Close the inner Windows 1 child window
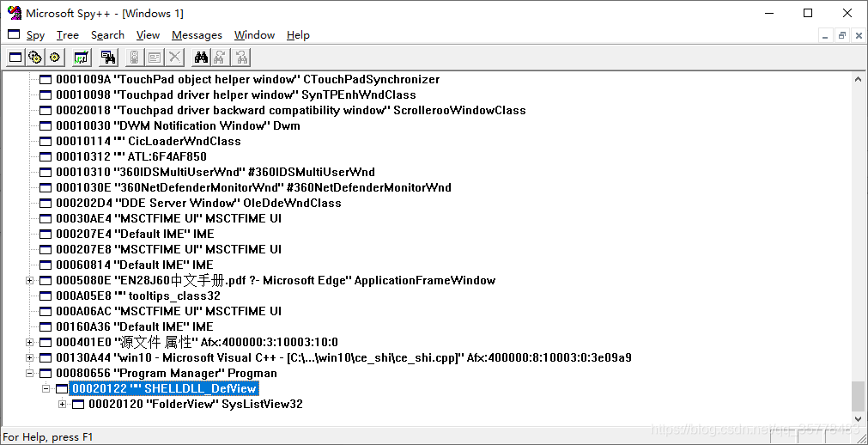The height and width of the screenshot is (445, 868). pos(857,35)
